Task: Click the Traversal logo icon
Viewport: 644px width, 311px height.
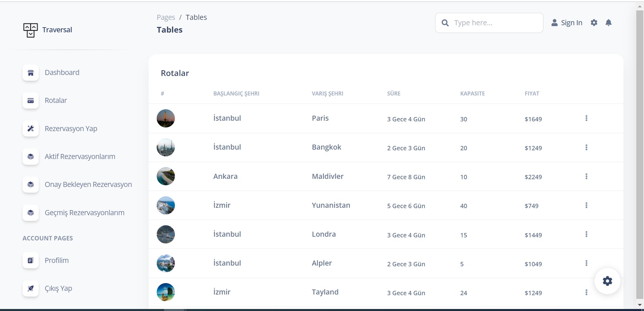Action: point(30,30)
